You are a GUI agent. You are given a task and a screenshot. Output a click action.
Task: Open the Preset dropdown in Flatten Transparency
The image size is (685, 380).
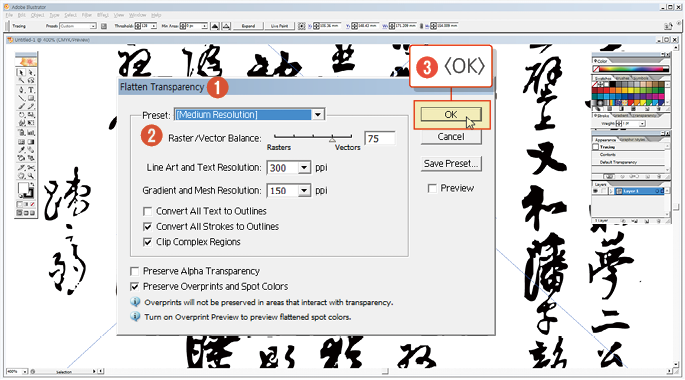pyautogui.click(x=318, y=114)
